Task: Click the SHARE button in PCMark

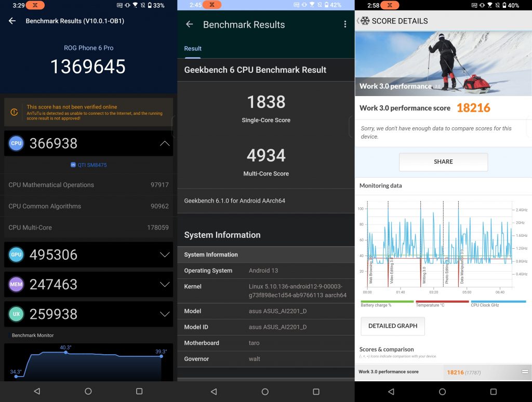Action: [443, 162]
